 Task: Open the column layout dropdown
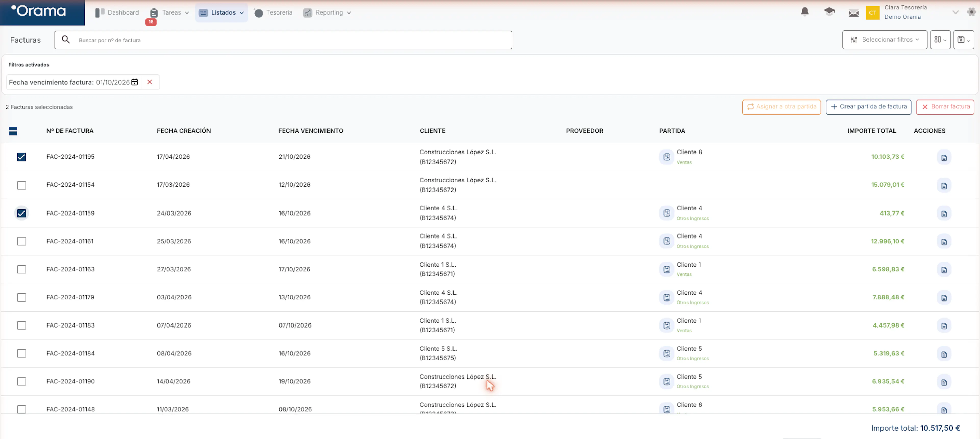(x=940, y=40)
